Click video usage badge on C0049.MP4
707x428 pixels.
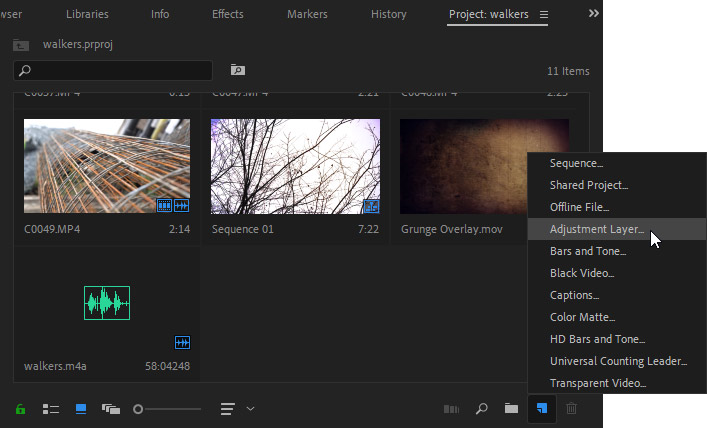click(x=164, y=206)
